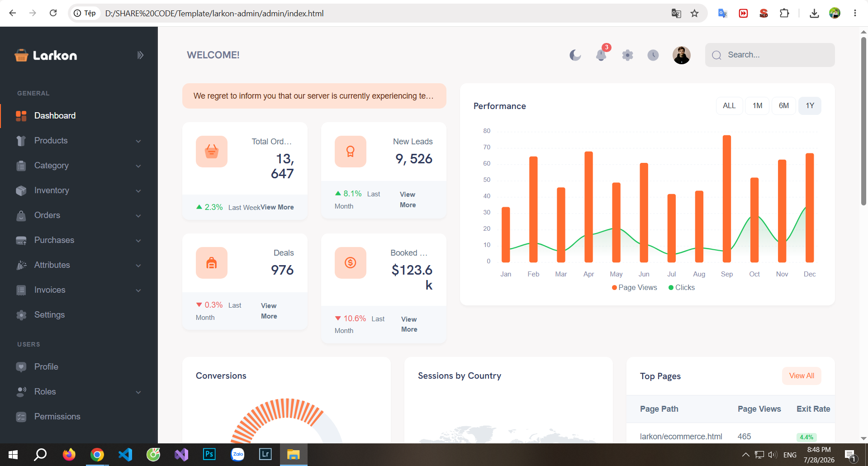
Task: Click the Roles user icon
Action: coord(21,392)
